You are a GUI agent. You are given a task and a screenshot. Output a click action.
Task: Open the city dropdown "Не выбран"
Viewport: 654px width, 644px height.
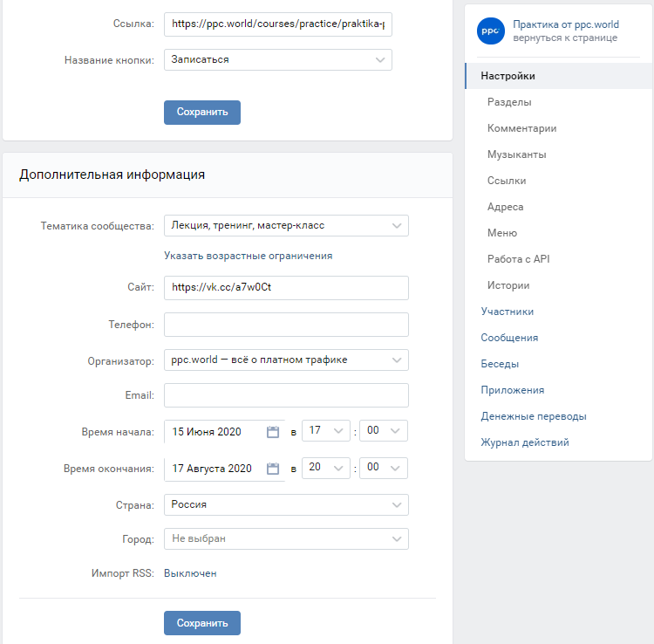[286, 538]
